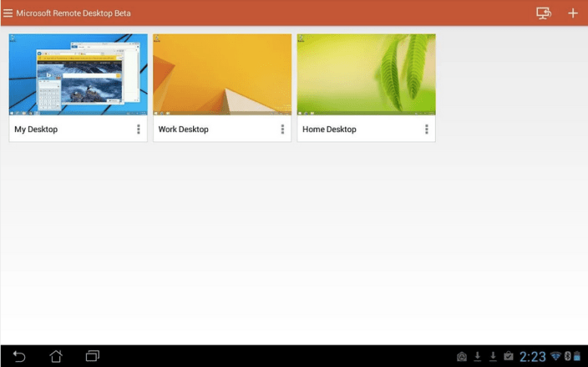Open the hamburger navigation menu
This screenshot has height=367, width=588.
[x=8, y=13]
